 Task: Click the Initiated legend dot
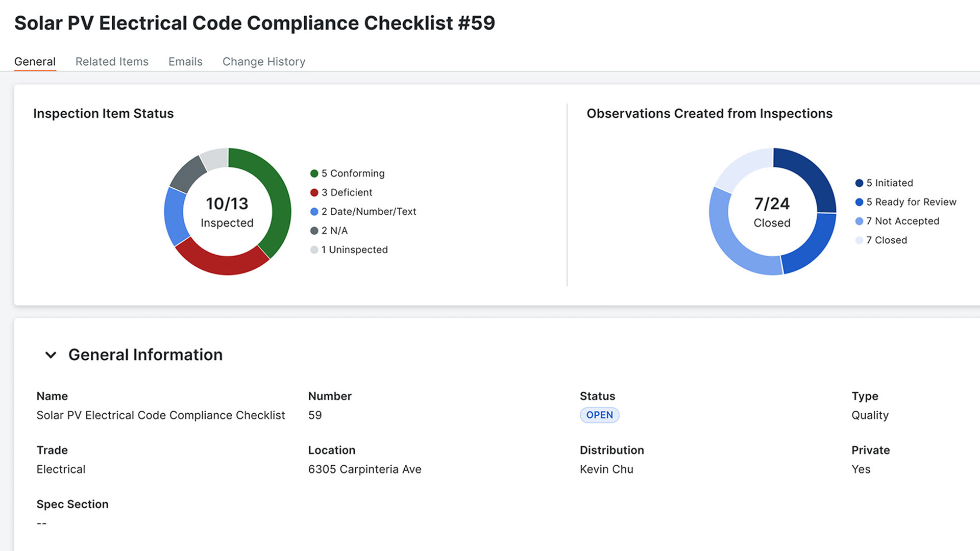coord(859,183)
